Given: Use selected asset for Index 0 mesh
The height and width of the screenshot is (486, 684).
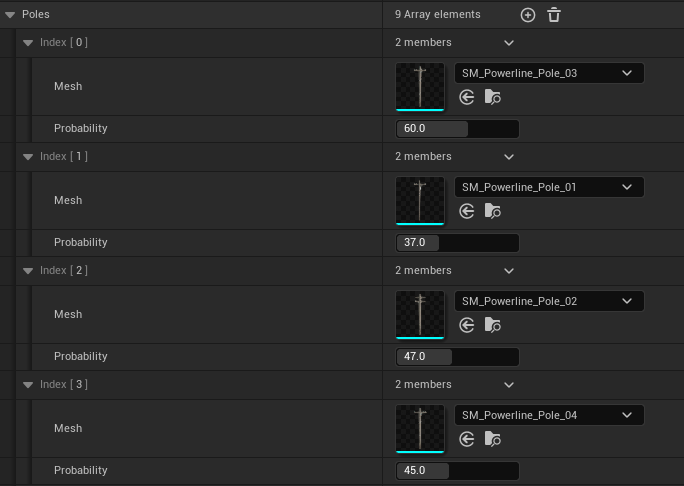Looking at the screenshot, I should [467, 97].
